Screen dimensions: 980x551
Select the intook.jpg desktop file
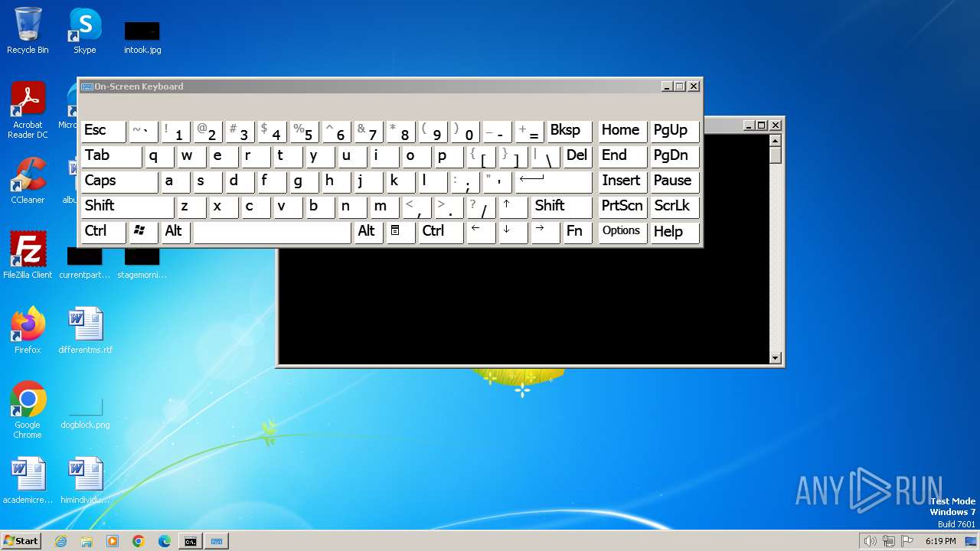142,37
